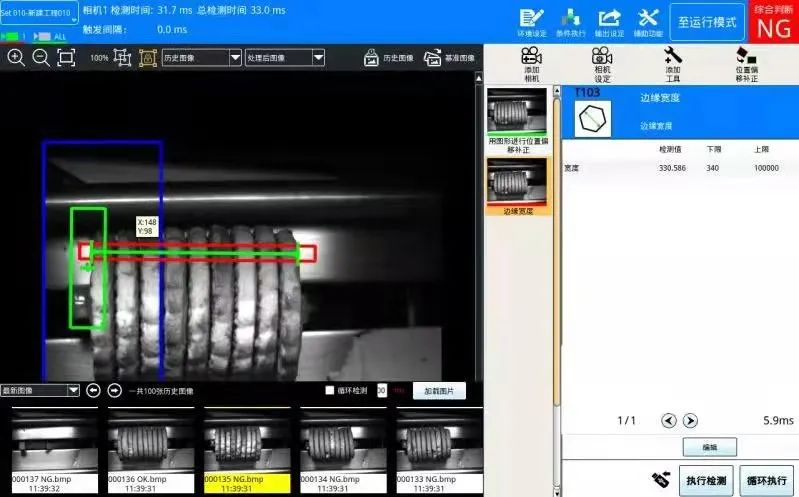
Task: Click the T103 hexagon tool icon
Action: 592,119
